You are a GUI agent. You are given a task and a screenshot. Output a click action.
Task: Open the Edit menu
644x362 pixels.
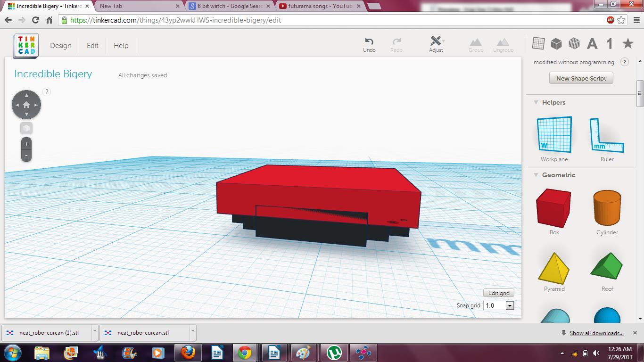tap(92, 46)
